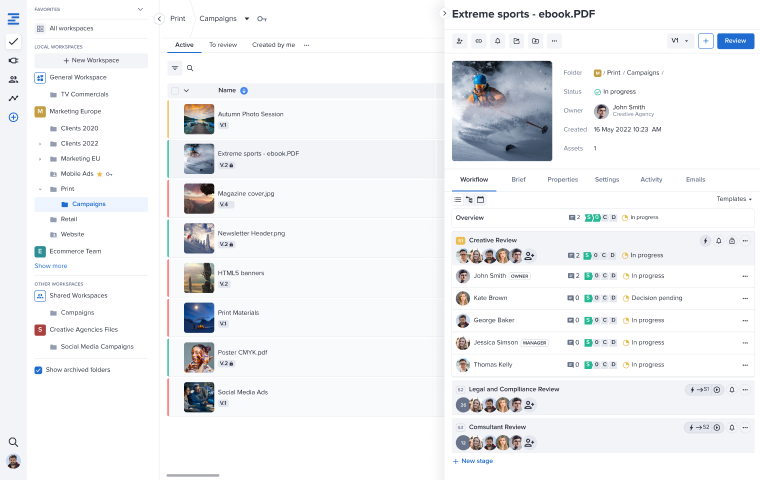The image size is (760, 480).
Task: Uncheck Show archived folders checkbox
Action: (39, 369)
